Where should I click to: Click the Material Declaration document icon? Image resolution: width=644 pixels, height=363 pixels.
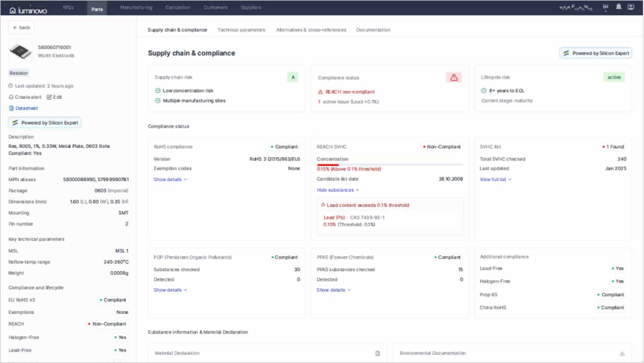point(378,354)
